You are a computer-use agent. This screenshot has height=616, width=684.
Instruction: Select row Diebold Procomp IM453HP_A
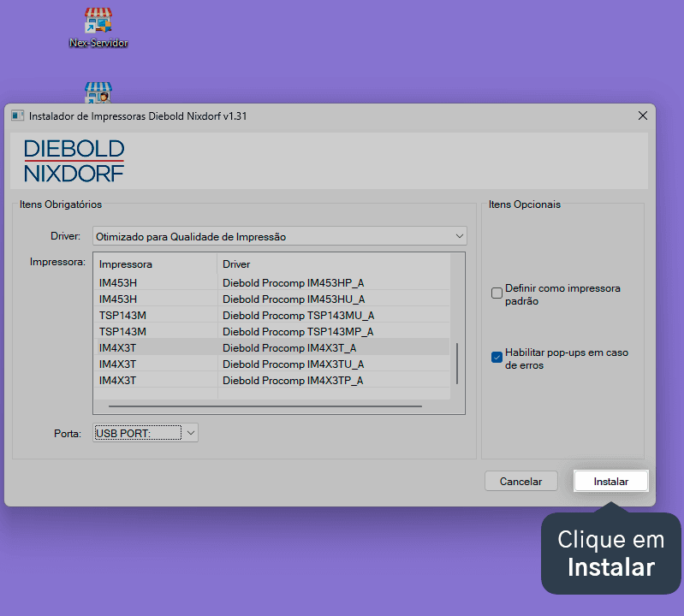click(271, 283)
